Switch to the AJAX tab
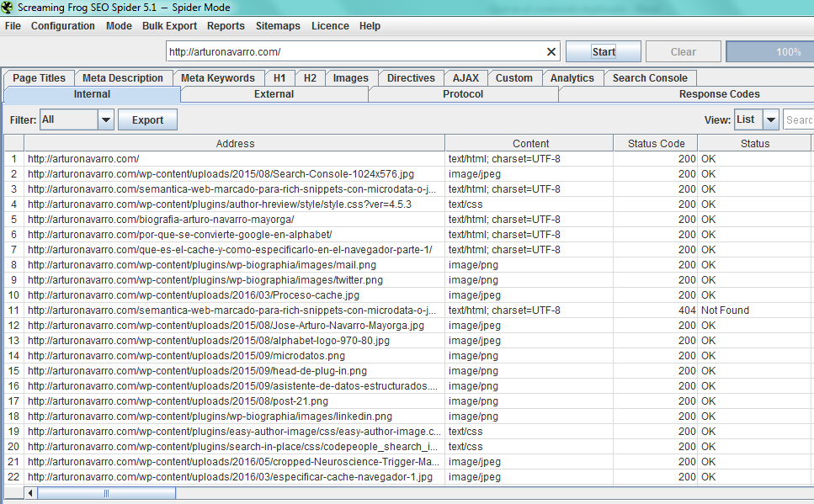The image size is (814, 504). point(466,78)
